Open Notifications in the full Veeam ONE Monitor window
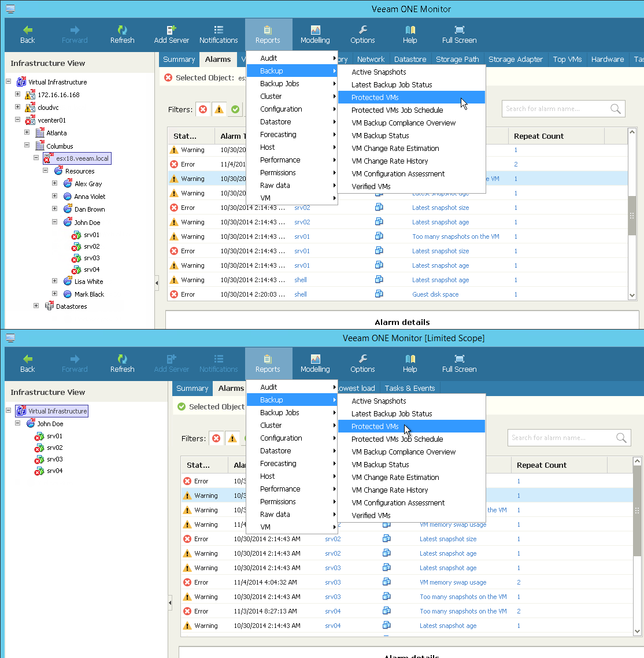Screen dimensions: 644x658 (218, 35)
